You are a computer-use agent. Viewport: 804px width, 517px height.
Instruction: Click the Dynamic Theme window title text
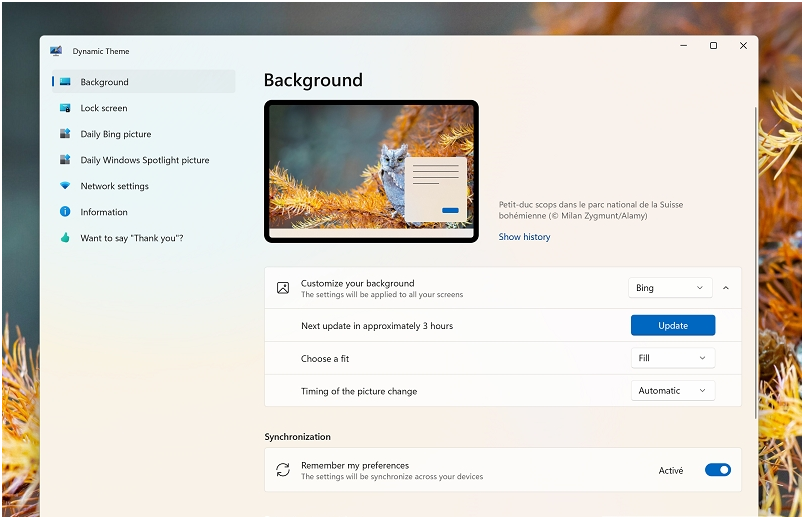pyautogui.click(x=101, y=51)
